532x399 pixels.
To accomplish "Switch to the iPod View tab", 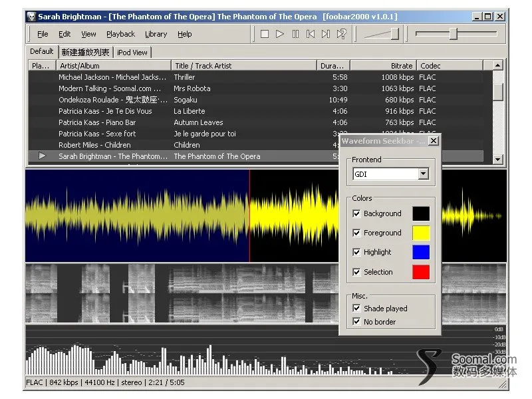I will click(x=132, y=53).
